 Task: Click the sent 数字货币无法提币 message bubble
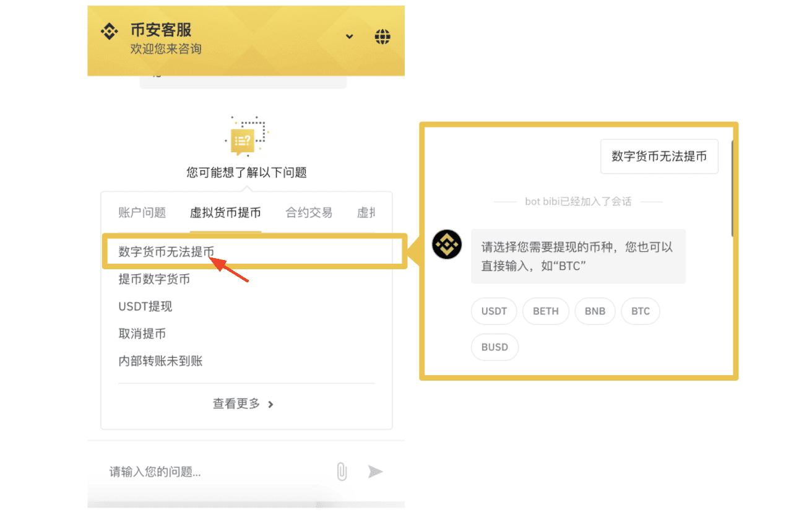tap(659, 157)
